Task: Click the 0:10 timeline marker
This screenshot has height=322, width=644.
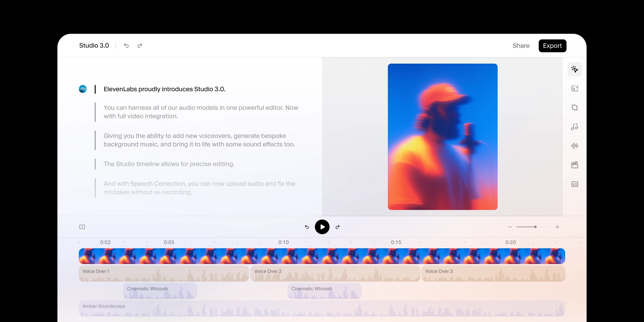Action: coord(283,242)
